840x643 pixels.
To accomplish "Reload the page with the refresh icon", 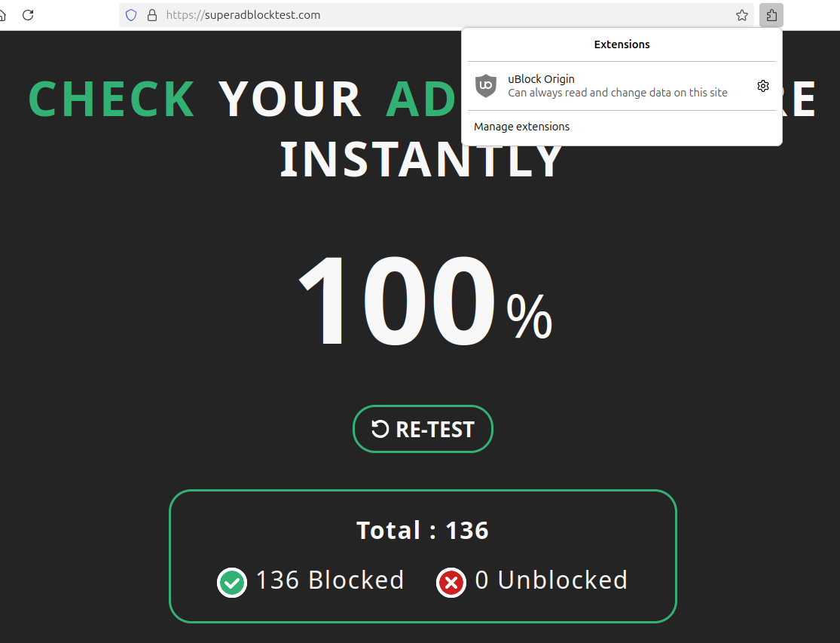I will (x=28, y=15).
